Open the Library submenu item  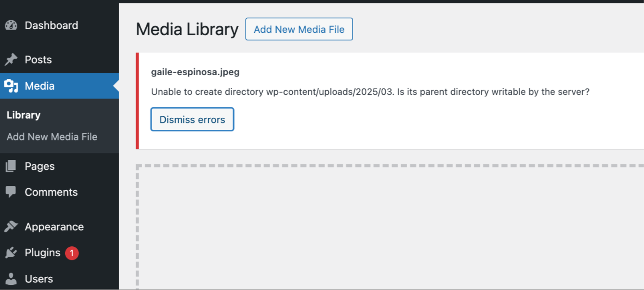(x=23, y=115)
